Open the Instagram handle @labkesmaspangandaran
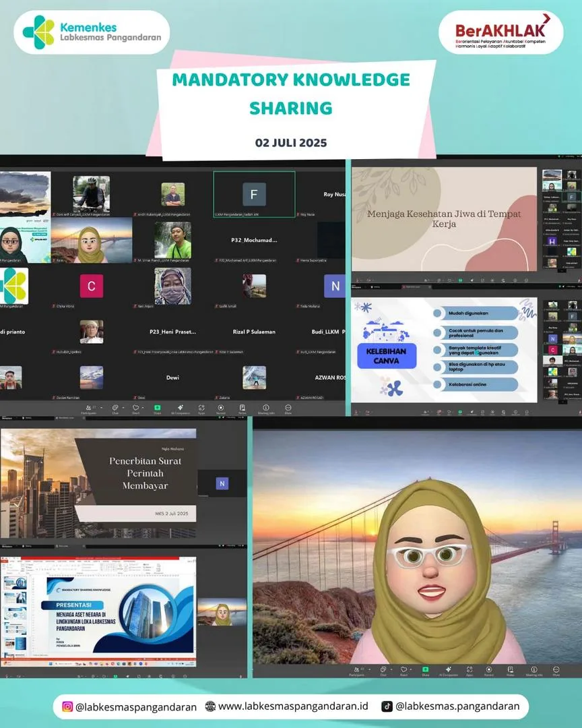The width and height of the screenshot is (582, 728). tap(136, 706)
